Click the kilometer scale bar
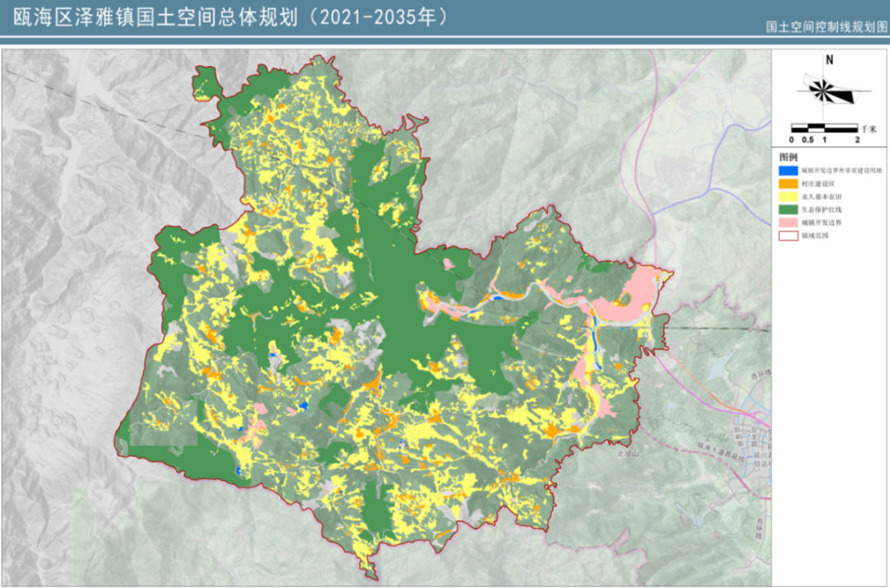Viewport: 890px width, 588px height. click(824, 128)
